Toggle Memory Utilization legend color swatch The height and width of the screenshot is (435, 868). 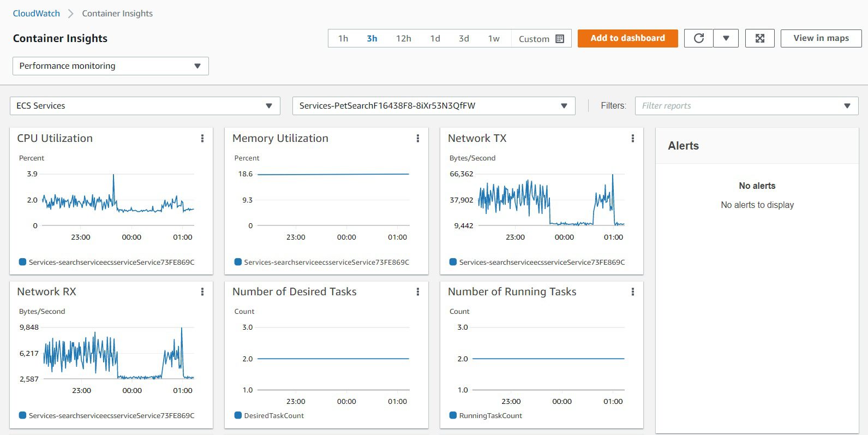pos(238,262)
